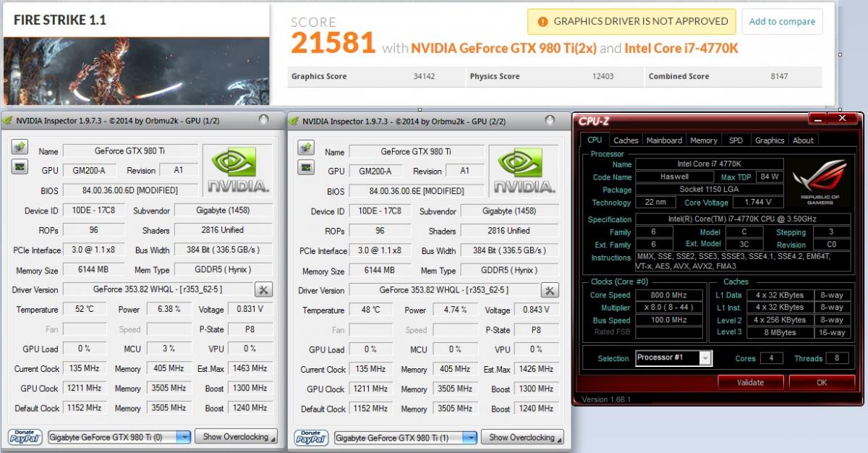This screenshot has height=453, width=868.
Task: Click the Power value 6.38 %
Action: click(169, 309)
